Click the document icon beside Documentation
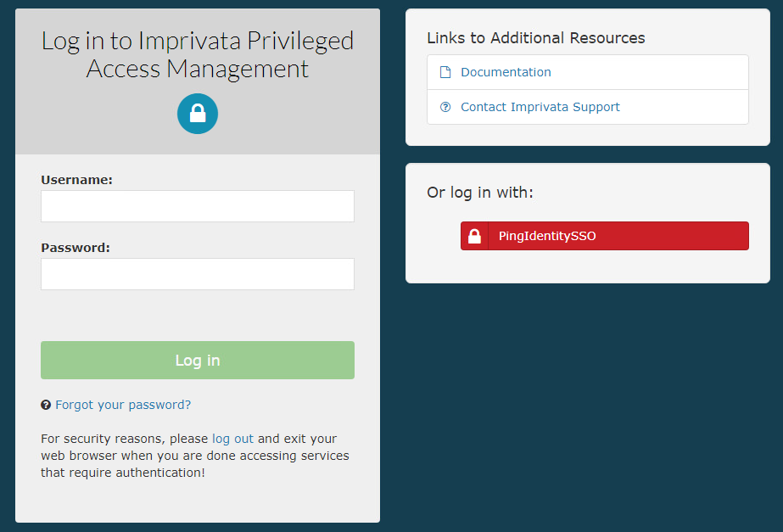This screenshot has width=783, height=532. coord(445,72)
